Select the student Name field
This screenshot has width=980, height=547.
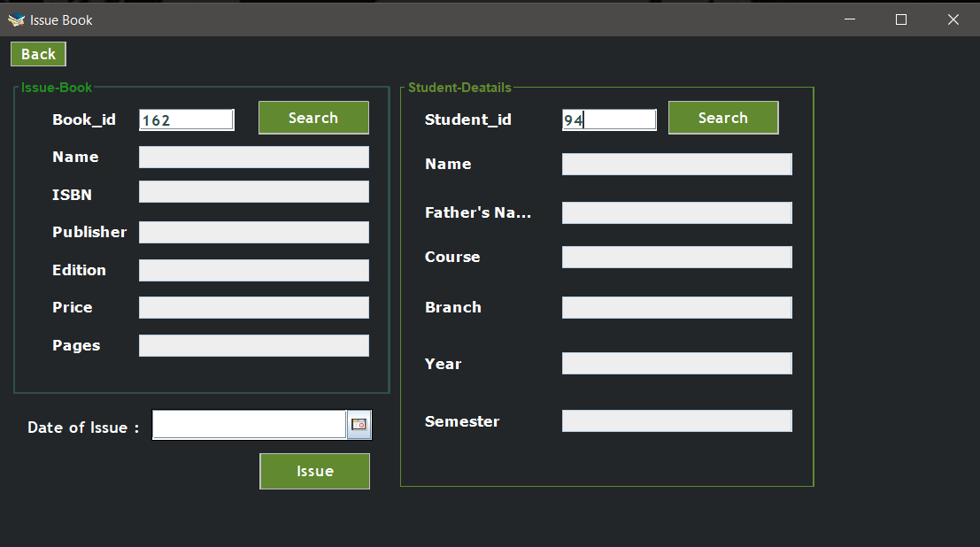[x=677, y=164]
